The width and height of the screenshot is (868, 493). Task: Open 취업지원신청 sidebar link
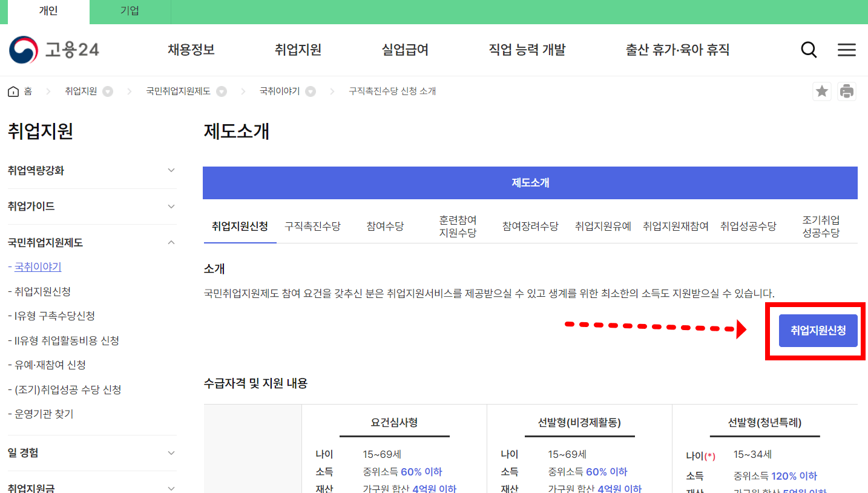42,291
